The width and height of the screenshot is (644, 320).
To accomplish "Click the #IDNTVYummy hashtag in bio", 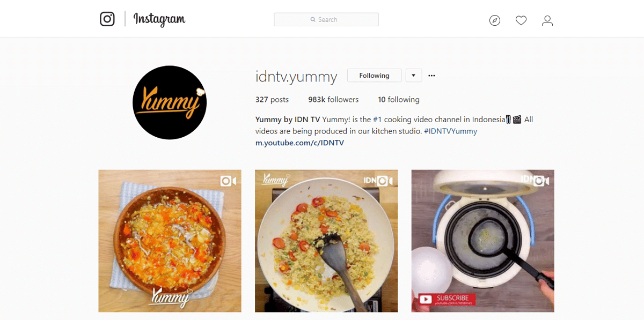I will tap(450, 131).
